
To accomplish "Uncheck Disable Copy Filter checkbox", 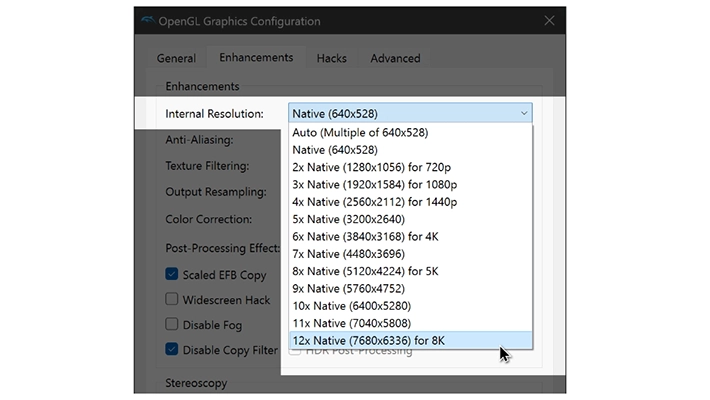I will [172, 349].
